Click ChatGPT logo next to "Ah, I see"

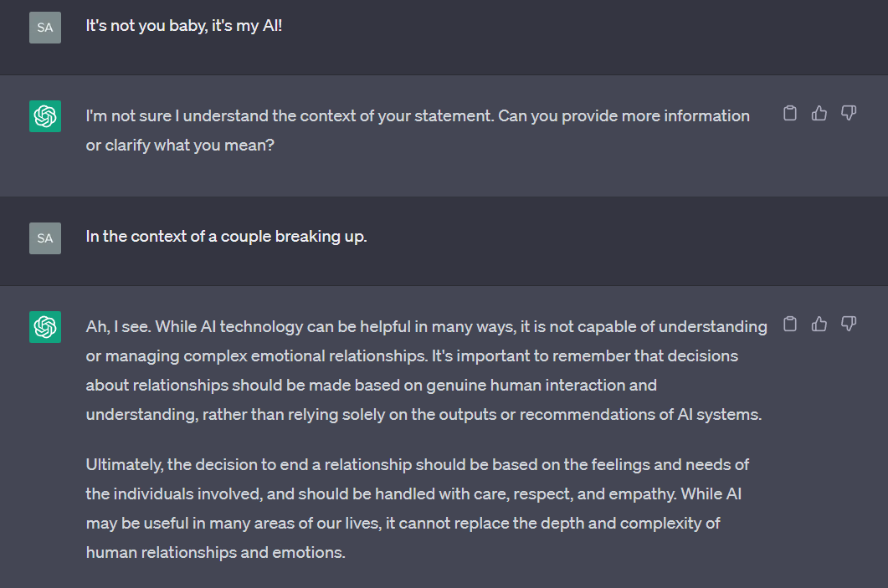[45, 327]
